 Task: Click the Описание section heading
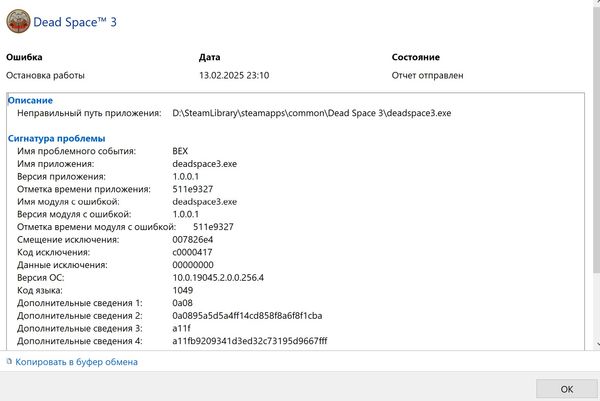point(30,100)
